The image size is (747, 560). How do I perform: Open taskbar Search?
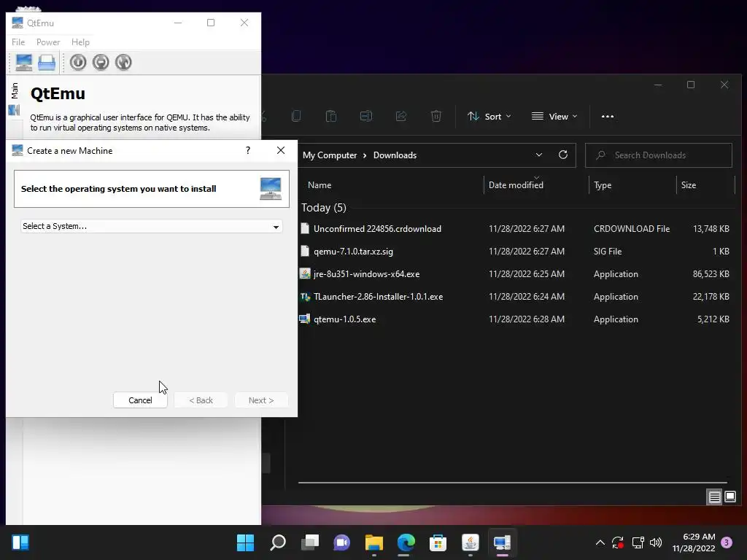point(278,542)
